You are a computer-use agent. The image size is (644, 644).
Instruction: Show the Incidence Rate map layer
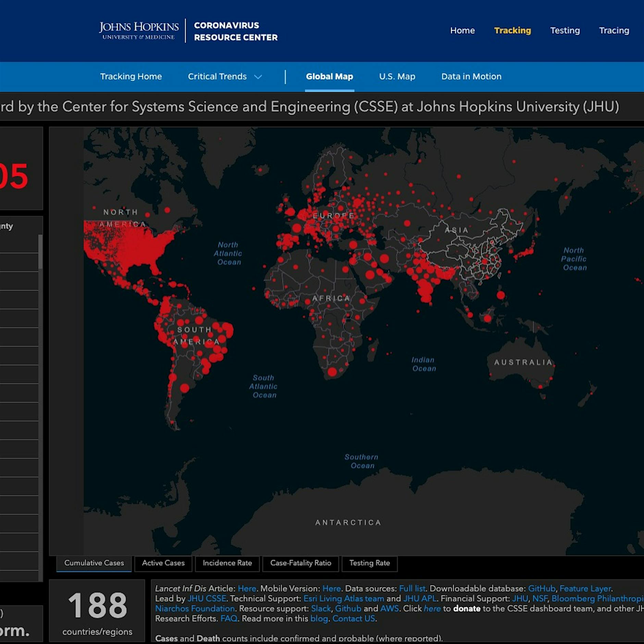(x=227, y=563)
